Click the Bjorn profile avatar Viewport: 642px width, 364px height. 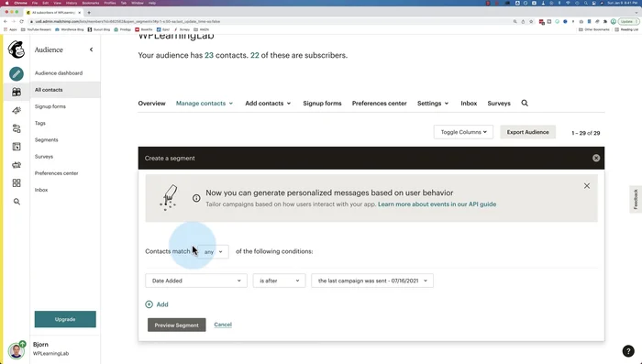[17, 350]
